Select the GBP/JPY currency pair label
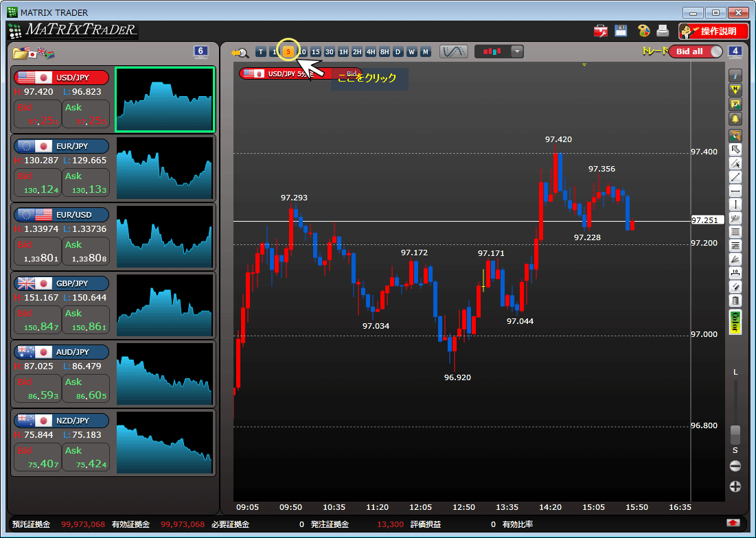The image size is (756, 538). [61, 283]
